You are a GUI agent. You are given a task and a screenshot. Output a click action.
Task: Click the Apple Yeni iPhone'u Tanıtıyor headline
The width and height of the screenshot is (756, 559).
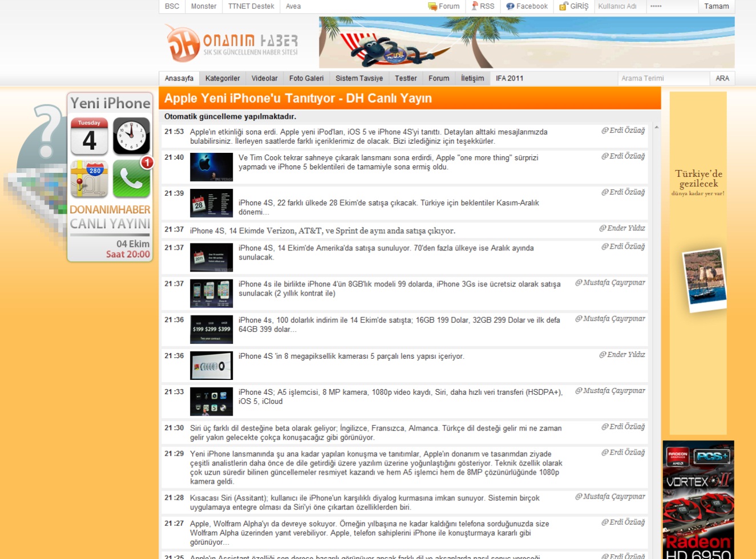click(x=298, y=98)
